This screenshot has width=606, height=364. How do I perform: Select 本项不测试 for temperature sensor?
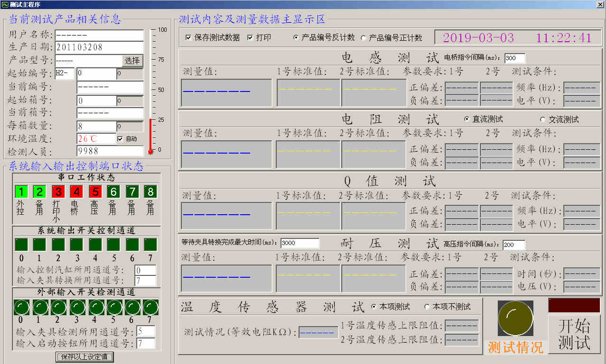[427, 307]
